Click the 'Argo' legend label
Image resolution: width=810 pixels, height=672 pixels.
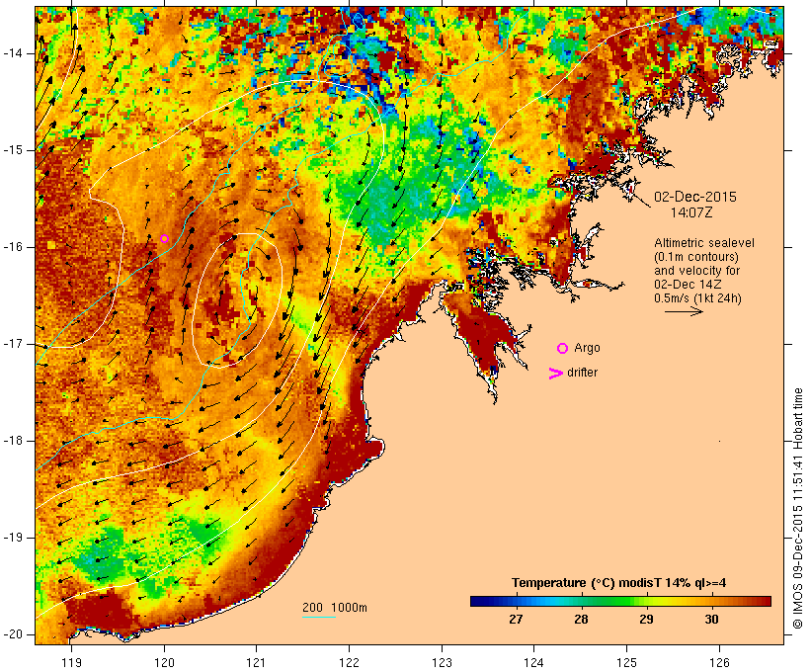point(587,348)
